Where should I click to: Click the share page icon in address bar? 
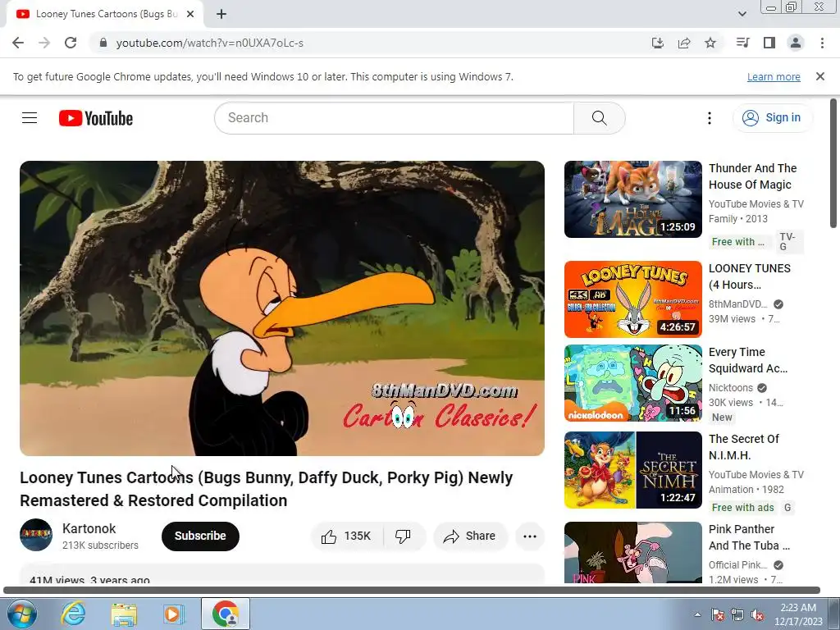click(684, 43)
